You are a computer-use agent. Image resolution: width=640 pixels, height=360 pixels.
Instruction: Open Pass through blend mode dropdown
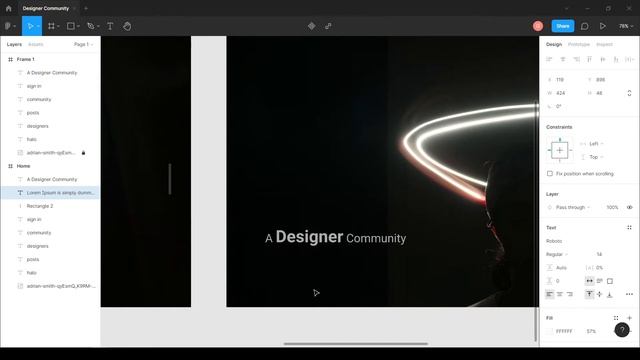tap(573, 207)
